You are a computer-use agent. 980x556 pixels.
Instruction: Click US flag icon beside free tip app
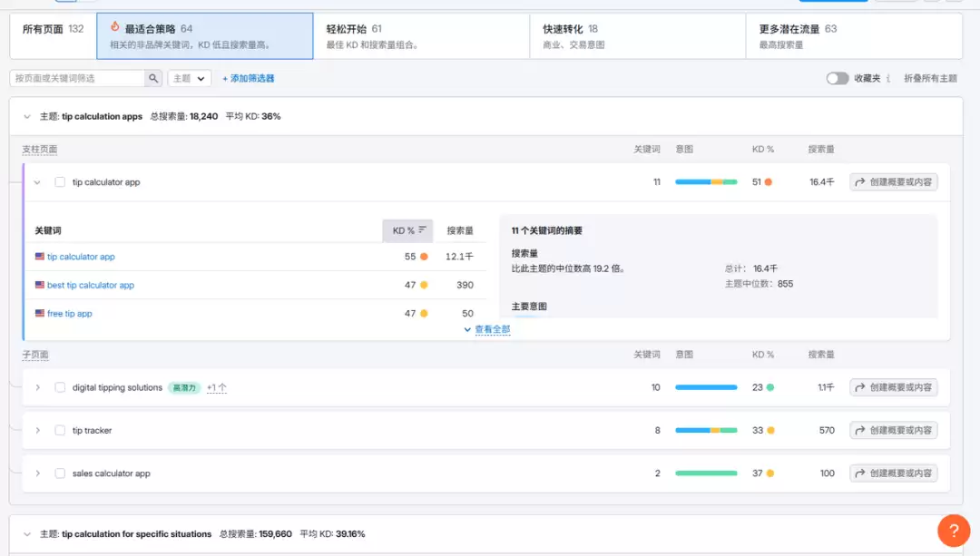39,313
